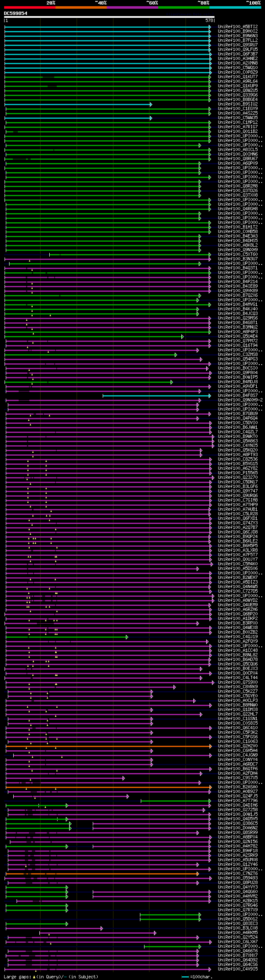
Task: Open hit UniRef100_Q5U4E4
Action: (238, 336)
